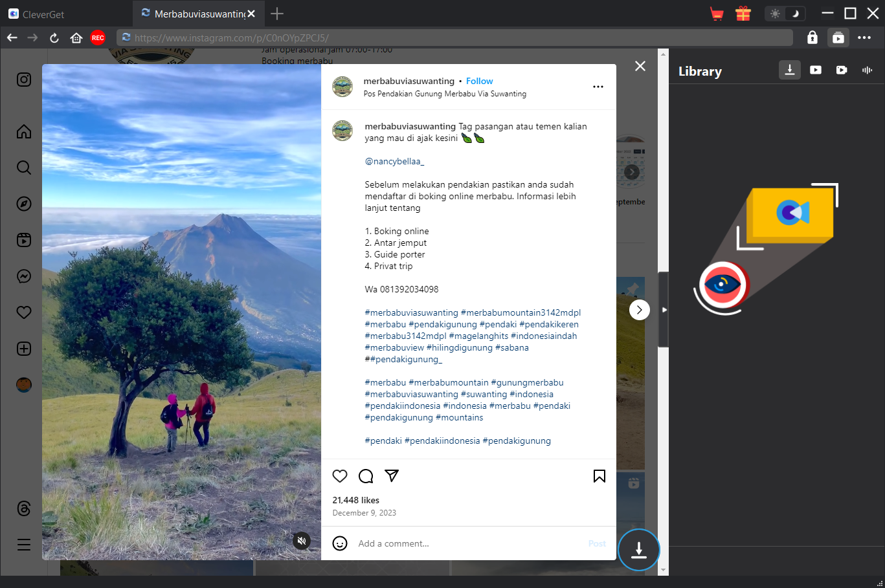
Task: Click the heart icon to like the post
Action: pos(340,476)
